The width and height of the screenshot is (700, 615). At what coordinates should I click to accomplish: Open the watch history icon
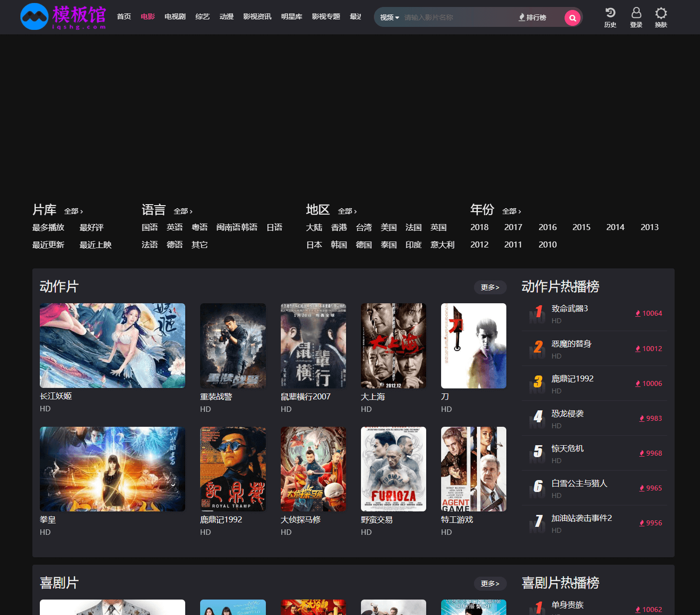(x=610, y=17)
